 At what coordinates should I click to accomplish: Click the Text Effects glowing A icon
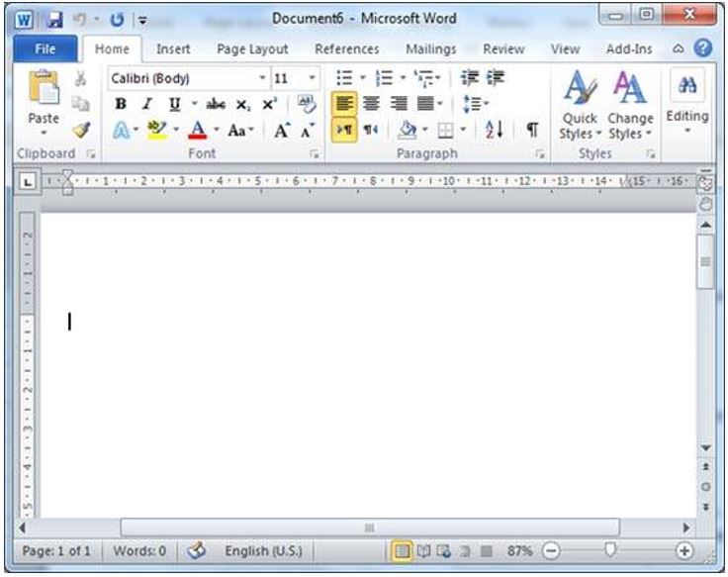pos(122,131)
